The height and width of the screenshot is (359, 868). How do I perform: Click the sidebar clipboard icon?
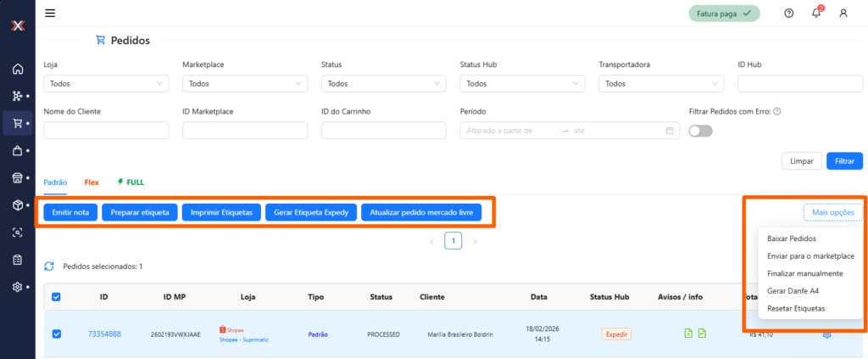coord(17,260)
